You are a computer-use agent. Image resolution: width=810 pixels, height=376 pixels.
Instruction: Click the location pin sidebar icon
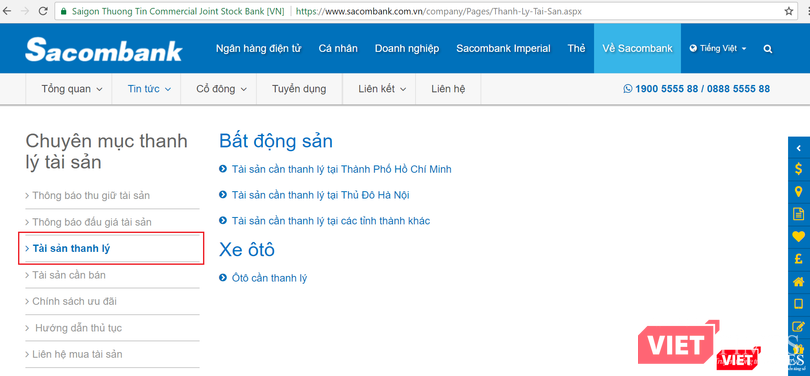799,191
